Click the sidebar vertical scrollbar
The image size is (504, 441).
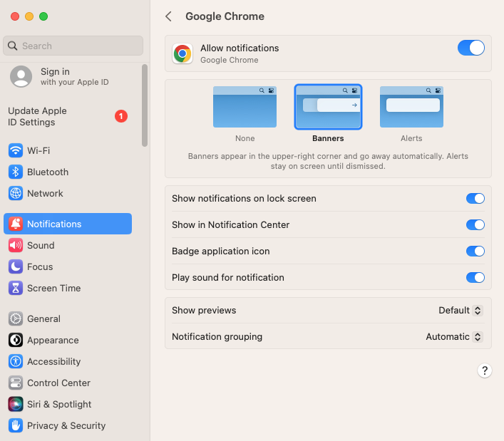(x=145, y=105)
